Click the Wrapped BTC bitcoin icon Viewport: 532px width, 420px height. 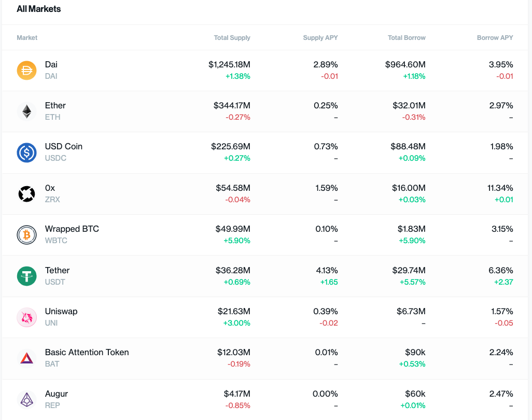coord(27,235)
